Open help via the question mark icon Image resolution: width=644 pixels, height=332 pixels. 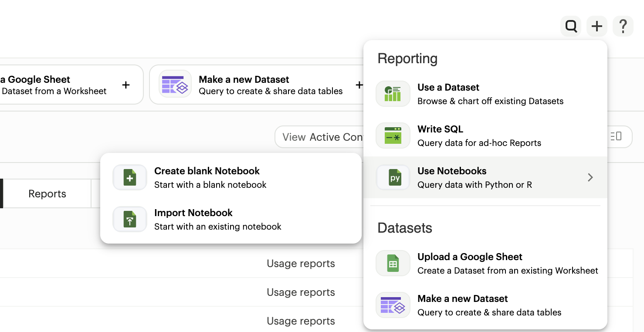pyautogui.click(x=623, y=27)
